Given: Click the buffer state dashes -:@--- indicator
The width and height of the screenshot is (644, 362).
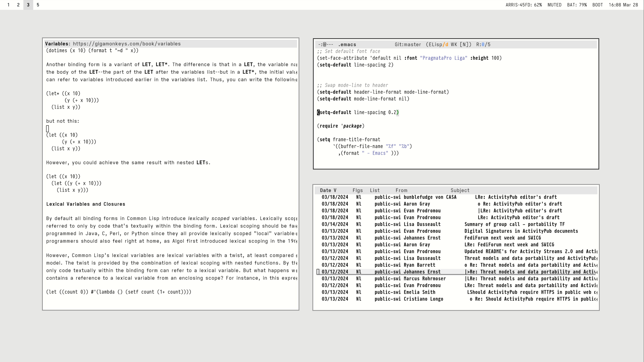Looking at the screenshot, I should pos(326,44).
